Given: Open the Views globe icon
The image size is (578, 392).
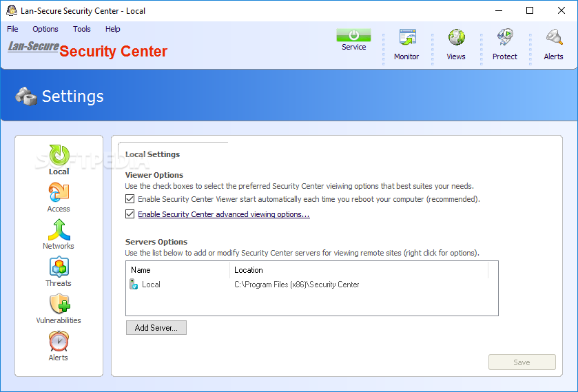Looking at the screenshot, I should pos(456,37).
